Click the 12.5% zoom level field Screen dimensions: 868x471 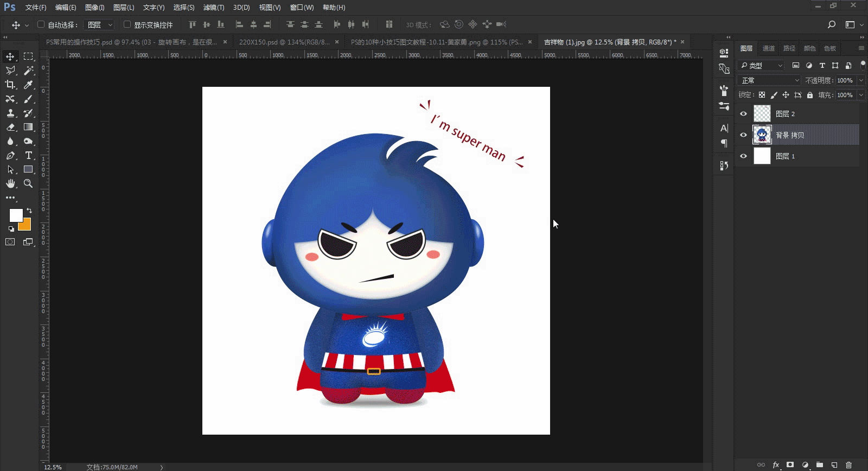point(53,467)
